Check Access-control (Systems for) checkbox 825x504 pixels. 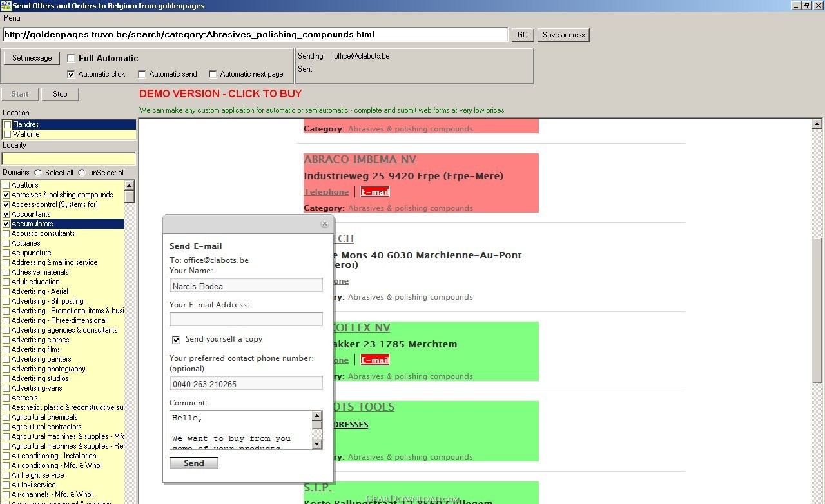point(6,204)
